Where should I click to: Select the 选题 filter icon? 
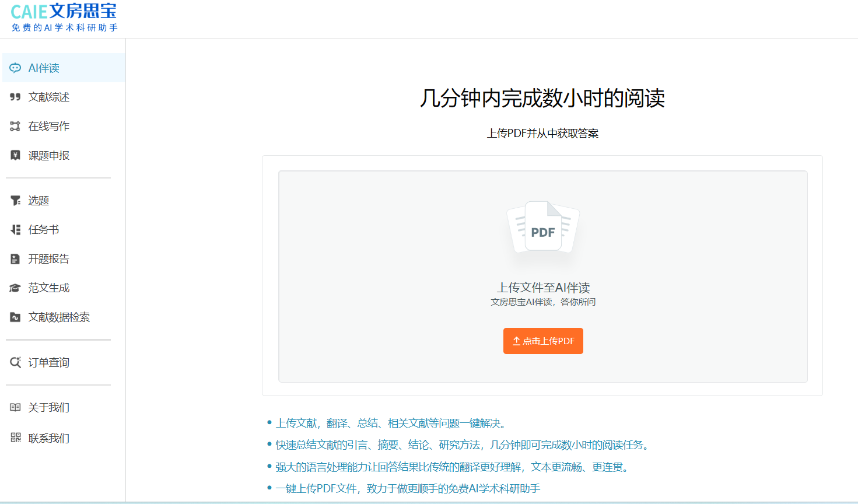pyautogui.click(x=16, y=200)
